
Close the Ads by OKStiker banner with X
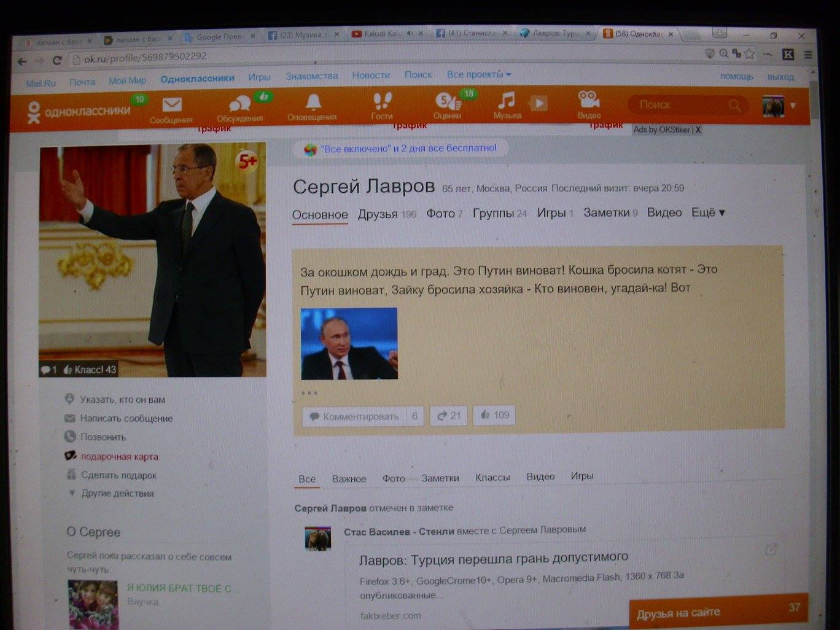tap(698, 130)
